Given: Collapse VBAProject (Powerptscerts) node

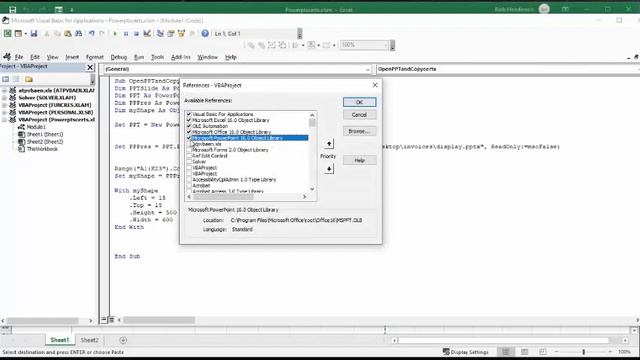Looking at the screenshot, I should point(4,120).
